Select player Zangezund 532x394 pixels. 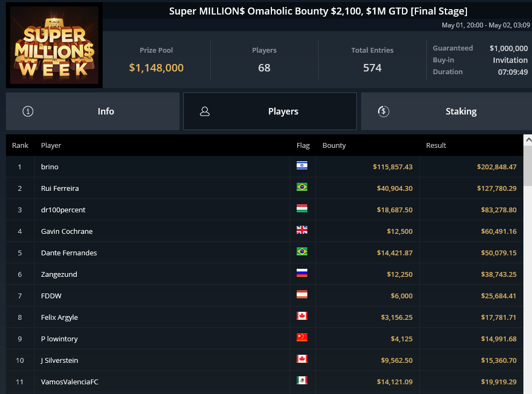pyautogui.click(x=59, y=274)
